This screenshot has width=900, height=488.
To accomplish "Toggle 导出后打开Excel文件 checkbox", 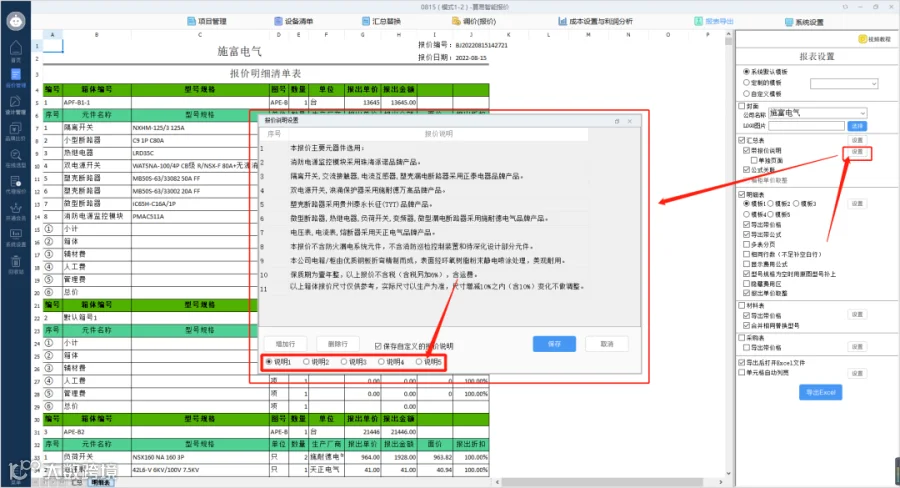I will (x=742, y=363).
